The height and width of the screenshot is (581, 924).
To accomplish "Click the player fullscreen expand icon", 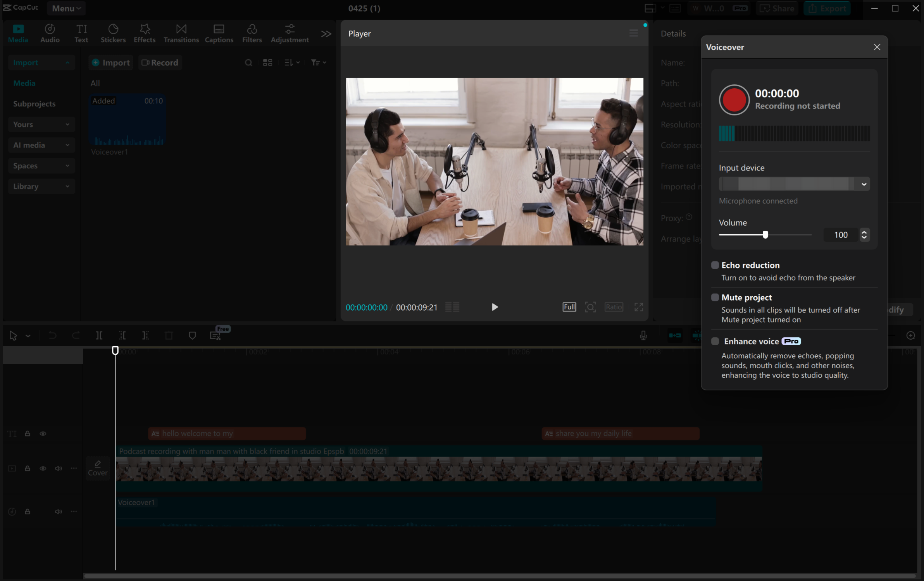I will pyautogui.click(x=638, y=307).
